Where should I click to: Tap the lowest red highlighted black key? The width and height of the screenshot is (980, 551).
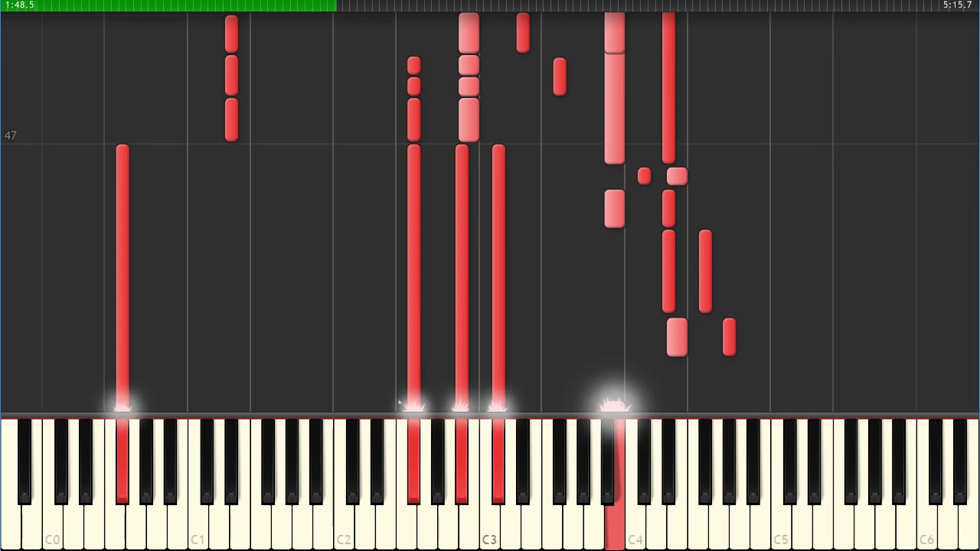click(122, 461)
